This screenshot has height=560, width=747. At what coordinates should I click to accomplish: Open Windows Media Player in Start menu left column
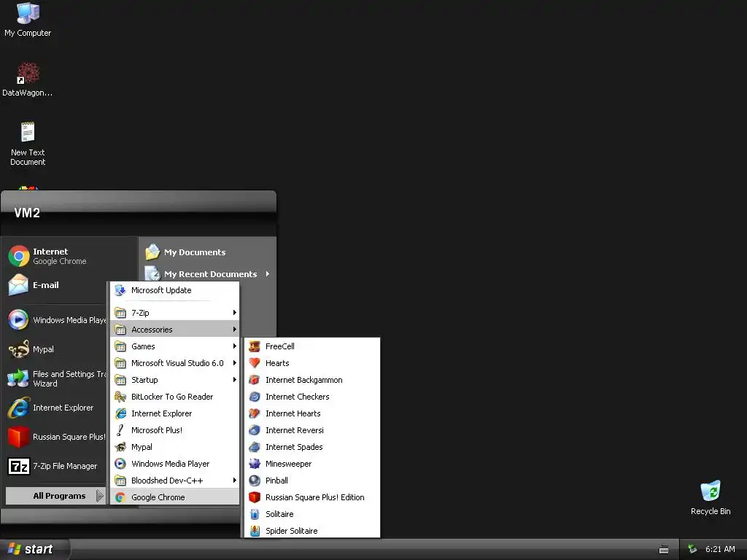[56, 320]
